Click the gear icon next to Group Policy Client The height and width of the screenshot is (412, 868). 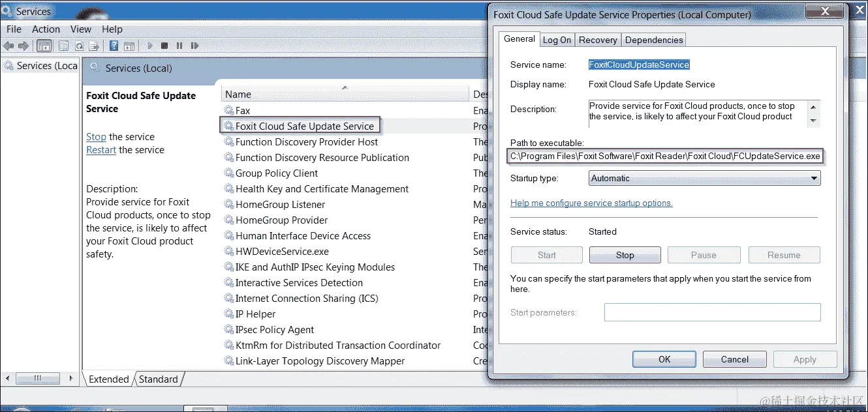click(228, 173)
